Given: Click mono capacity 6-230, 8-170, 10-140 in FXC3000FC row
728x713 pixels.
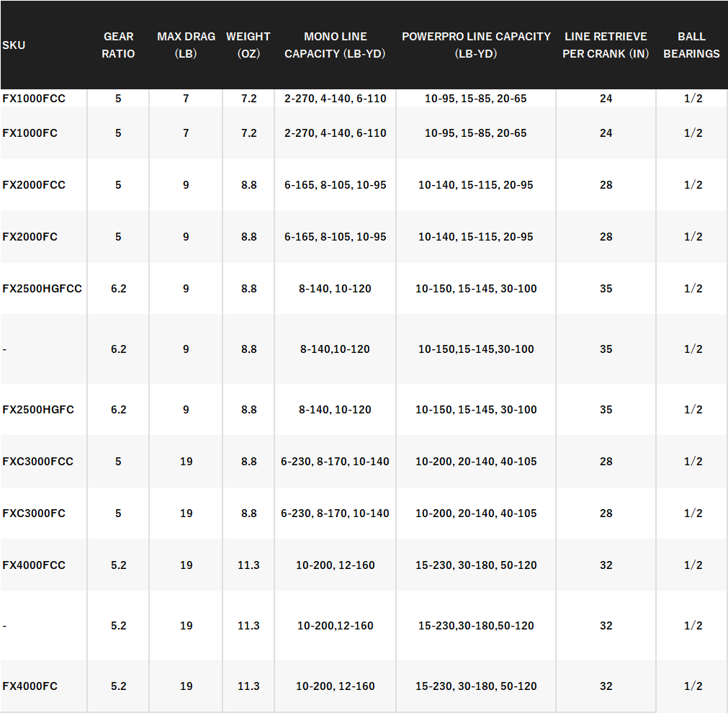Looking at the screenshot, I should click(336, 514).
